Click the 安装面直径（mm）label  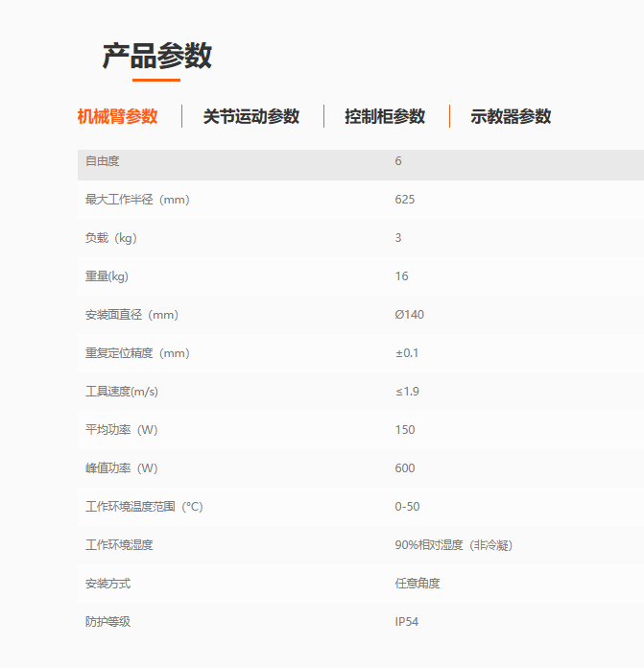click(131, 315)
